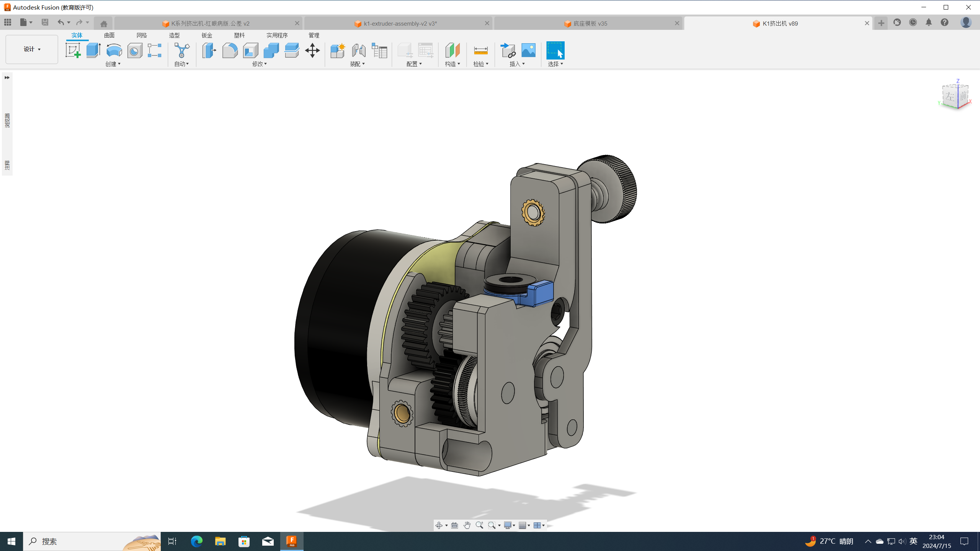This screenshot has width=980, height=551.
Task: Click the Orbit navigation icon
Action: tap(439, 525)
